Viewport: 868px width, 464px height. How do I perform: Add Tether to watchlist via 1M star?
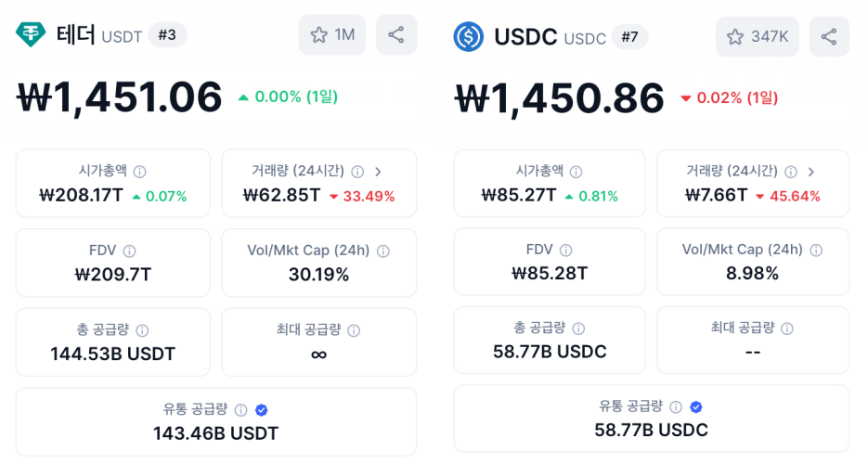(332, 35)
